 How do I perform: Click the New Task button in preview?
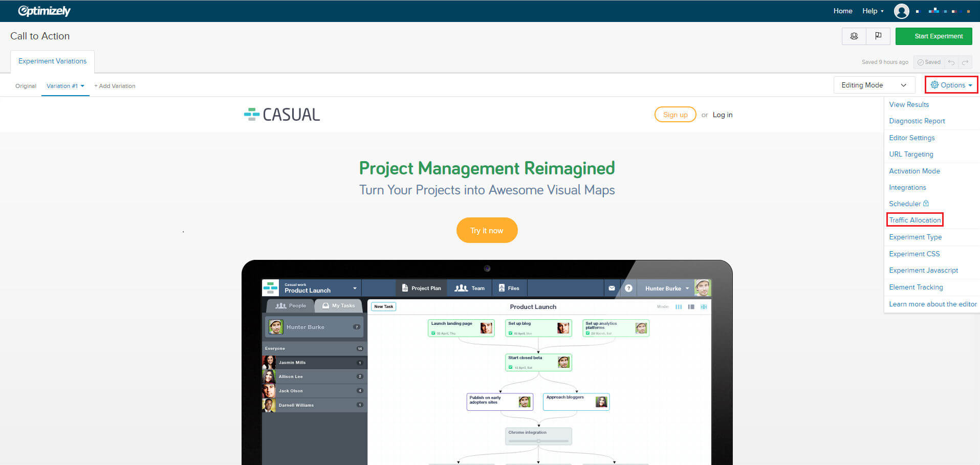coord(383,306)
